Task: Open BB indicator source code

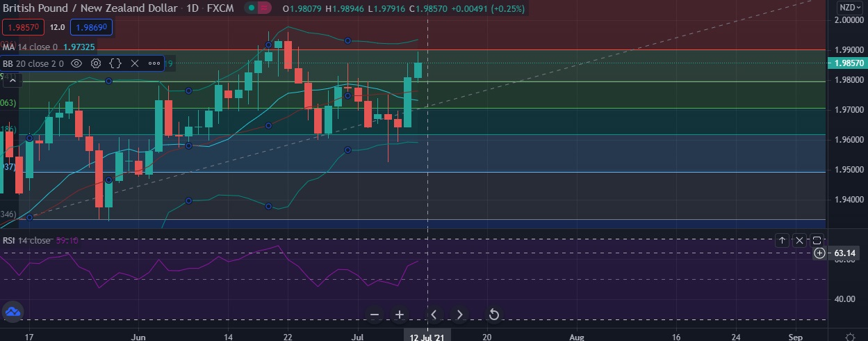Action: 115,63
